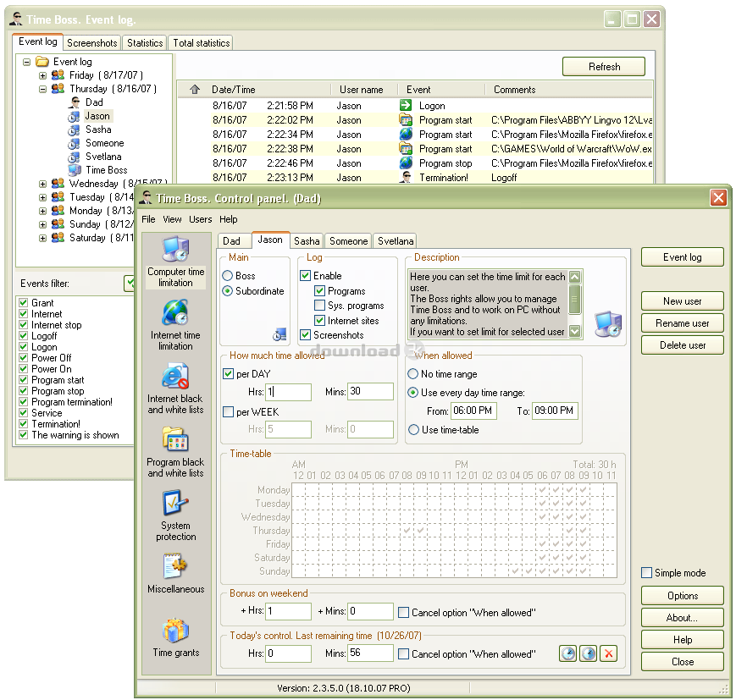
Task: Open the Time grants section
Action: (175, 637)
